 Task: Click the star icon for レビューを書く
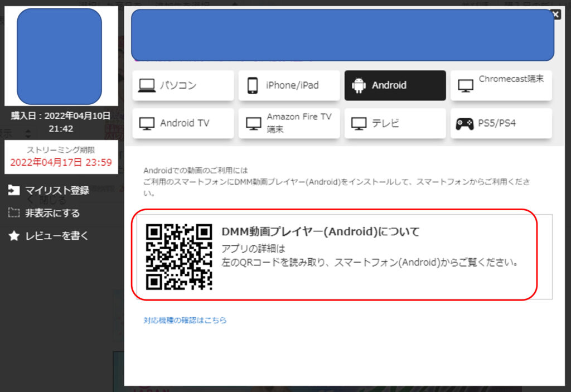(14, 236)
